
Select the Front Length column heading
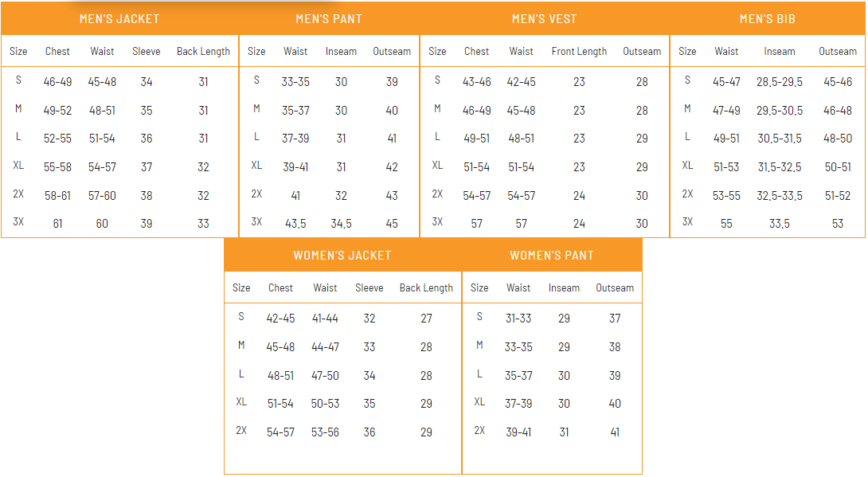(x=579, y=52)
